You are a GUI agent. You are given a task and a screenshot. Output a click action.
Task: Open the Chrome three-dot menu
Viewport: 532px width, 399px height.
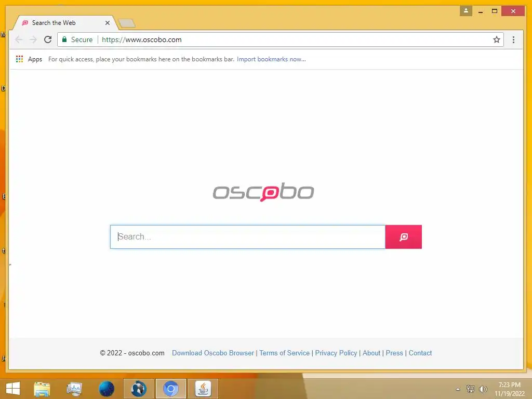click(x=513, y=39)
